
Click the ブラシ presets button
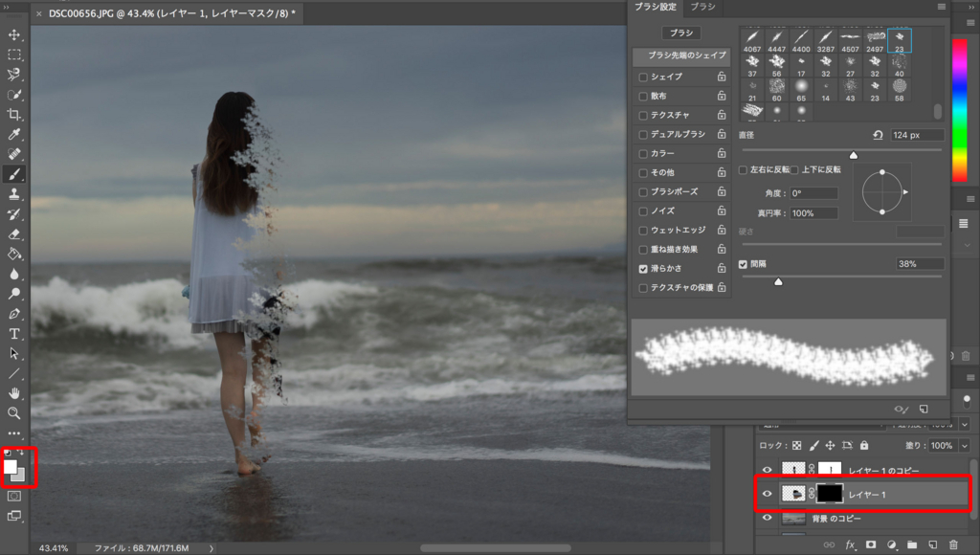pyautogui.click(x=681, y=33)
